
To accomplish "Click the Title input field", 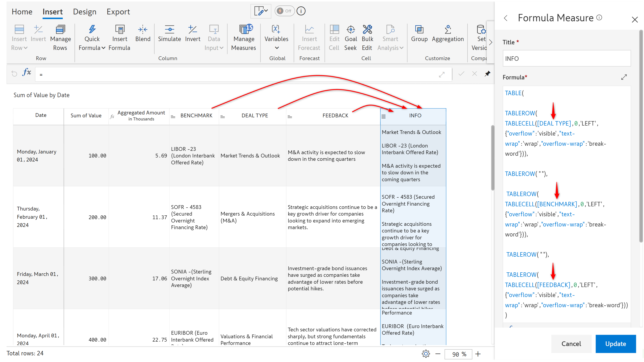I will 566,59.
